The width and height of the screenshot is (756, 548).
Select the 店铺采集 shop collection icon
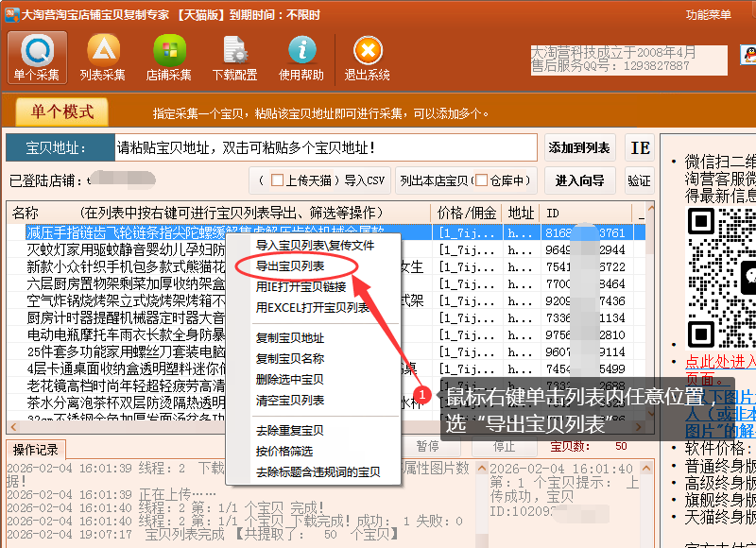(168, 58)
